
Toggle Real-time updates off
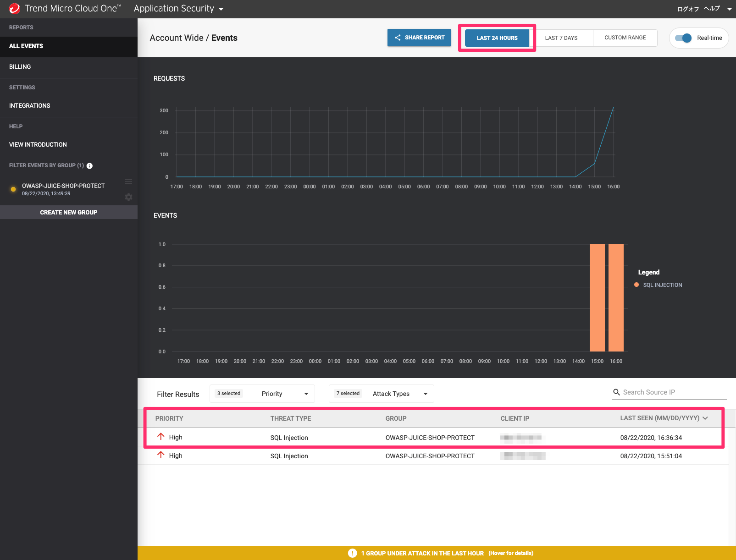click(x=685, y=38)
